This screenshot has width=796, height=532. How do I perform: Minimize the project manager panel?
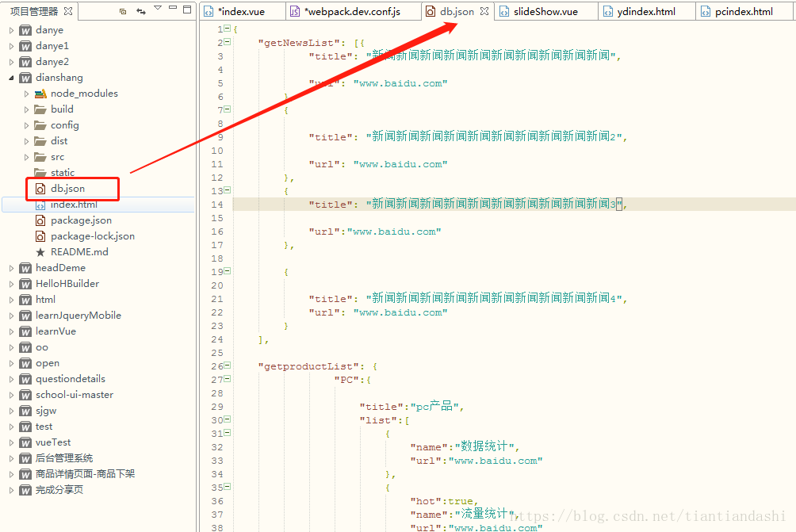click(173, 8)
